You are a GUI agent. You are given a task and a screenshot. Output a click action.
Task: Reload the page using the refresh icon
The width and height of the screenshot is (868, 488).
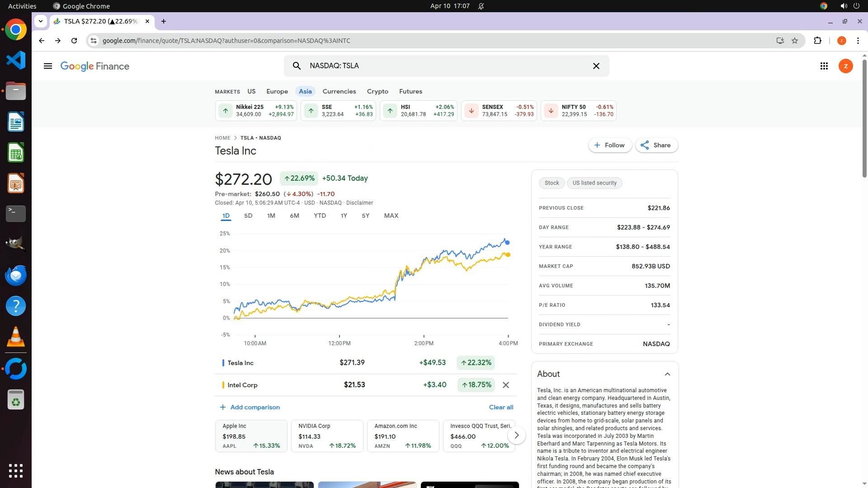tap(74, 41)
